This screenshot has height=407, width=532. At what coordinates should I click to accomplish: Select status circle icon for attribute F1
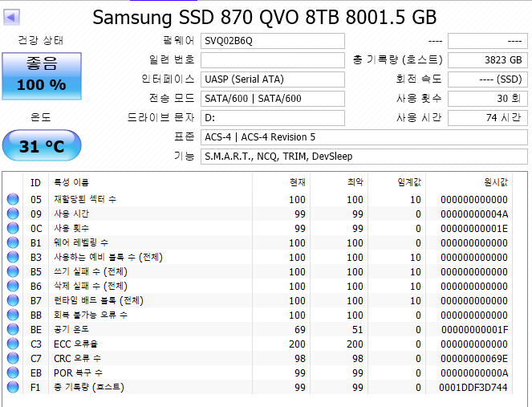click(x=13, y=387)
